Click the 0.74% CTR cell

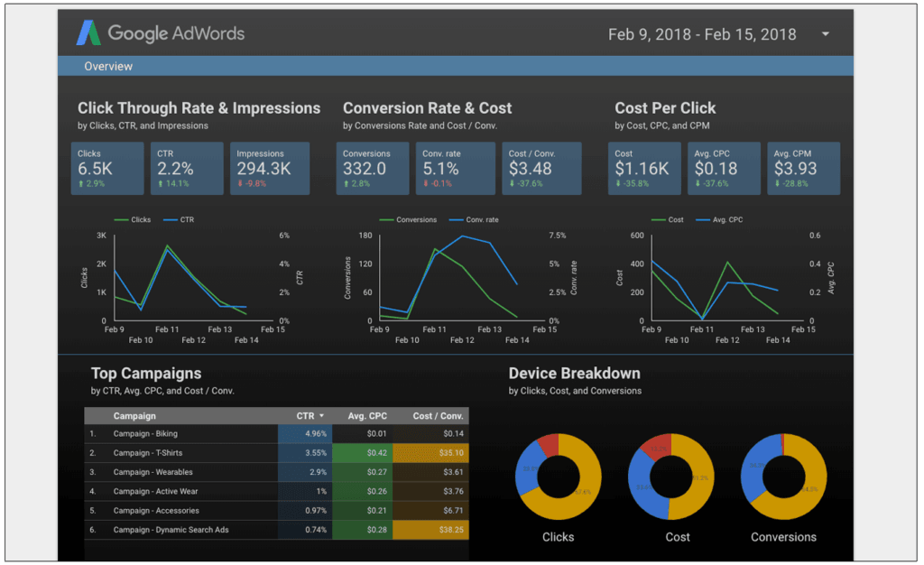tap(305, 530)
